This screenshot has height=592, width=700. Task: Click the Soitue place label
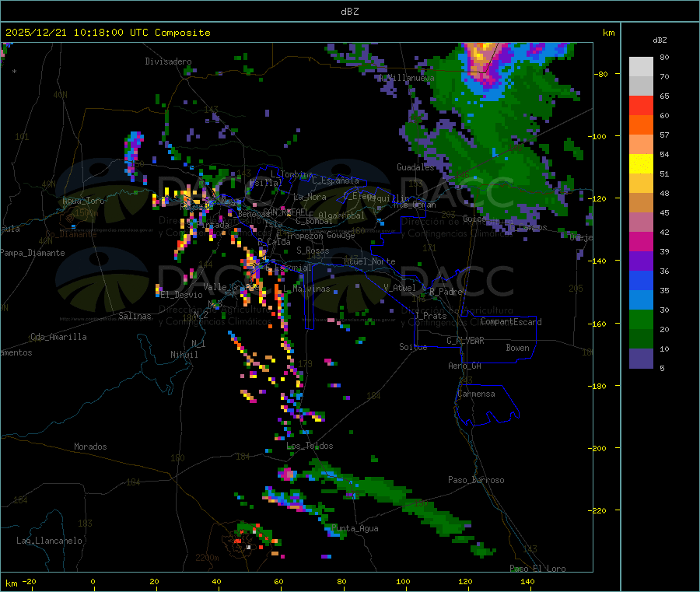[x=413, y=347]
